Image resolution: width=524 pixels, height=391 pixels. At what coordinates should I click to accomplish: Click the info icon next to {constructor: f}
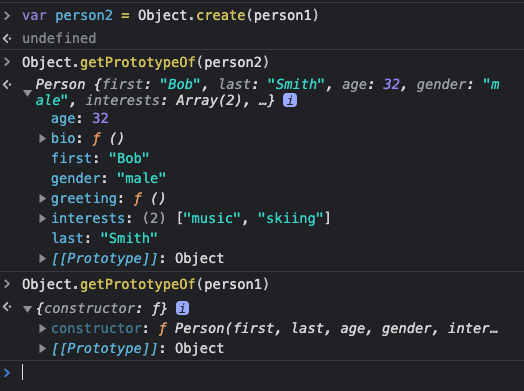(182, 308)
